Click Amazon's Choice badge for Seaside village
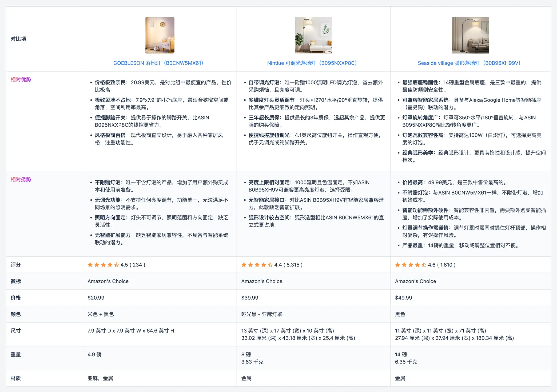The width and height of the screenshot is (557, 392). pos(415,281)
